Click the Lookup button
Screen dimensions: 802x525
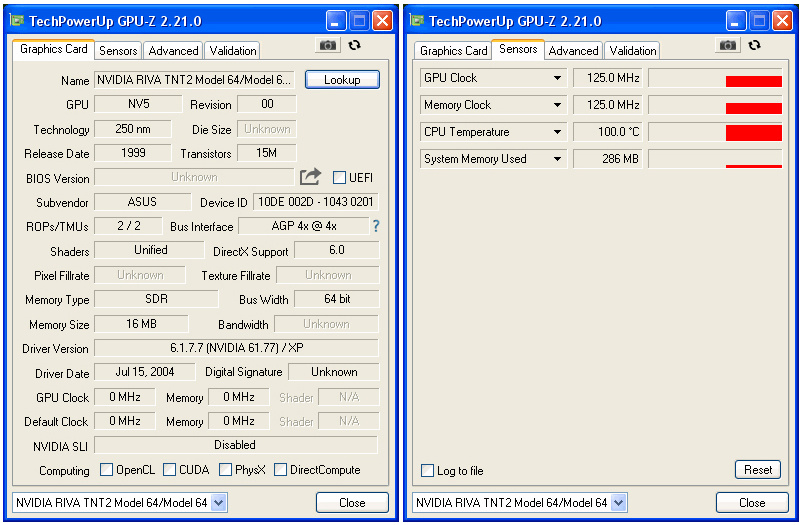point(342,80)
